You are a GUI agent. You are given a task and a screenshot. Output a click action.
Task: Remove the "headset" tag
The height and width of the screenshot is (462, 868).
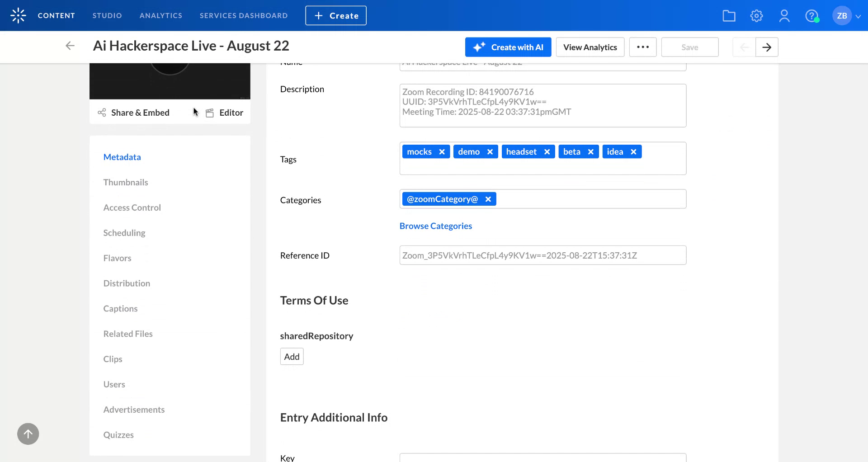click(547, 151)
